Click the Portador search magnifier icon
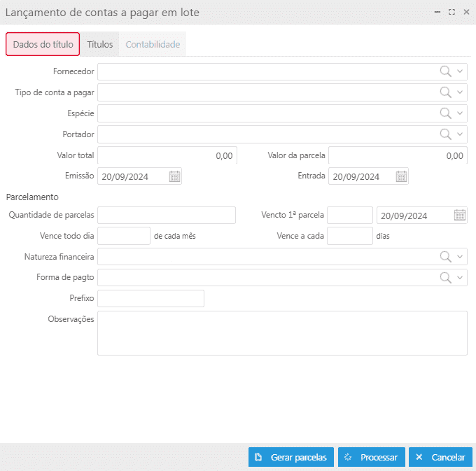 (445, 134)
